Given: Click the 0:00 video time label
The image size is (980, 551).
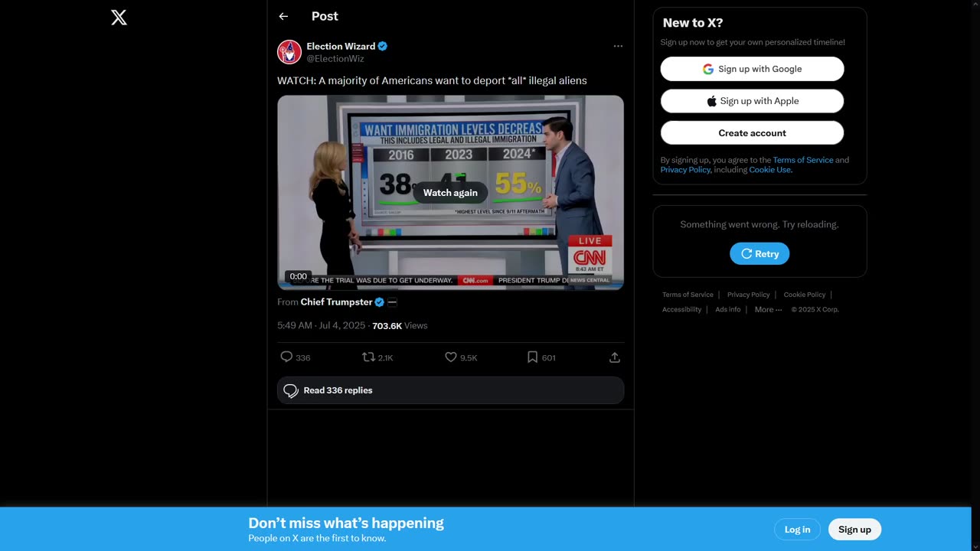Looking at the screenshot, I should (x=299, y=276).
